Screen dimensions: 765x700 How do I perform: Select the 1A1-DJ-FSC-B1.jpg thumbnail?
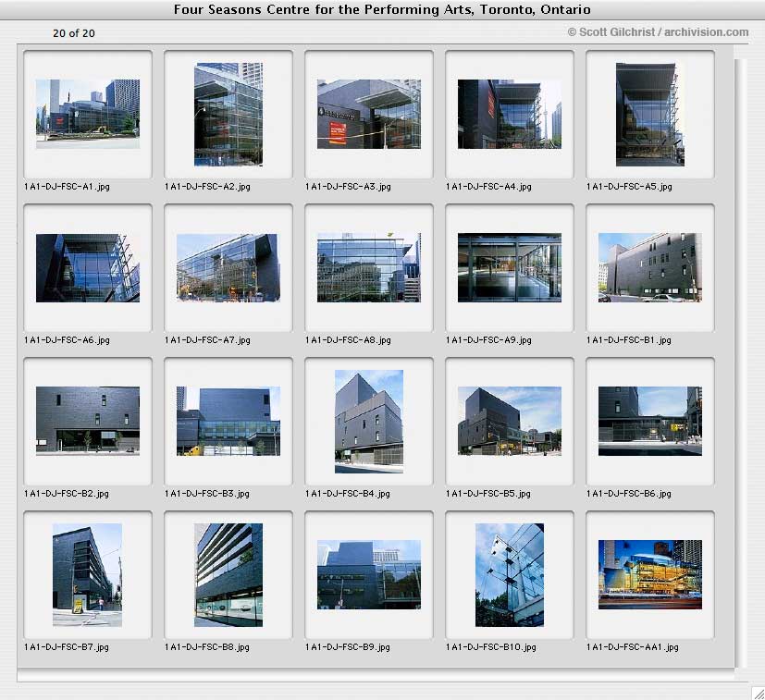(650, 268)
